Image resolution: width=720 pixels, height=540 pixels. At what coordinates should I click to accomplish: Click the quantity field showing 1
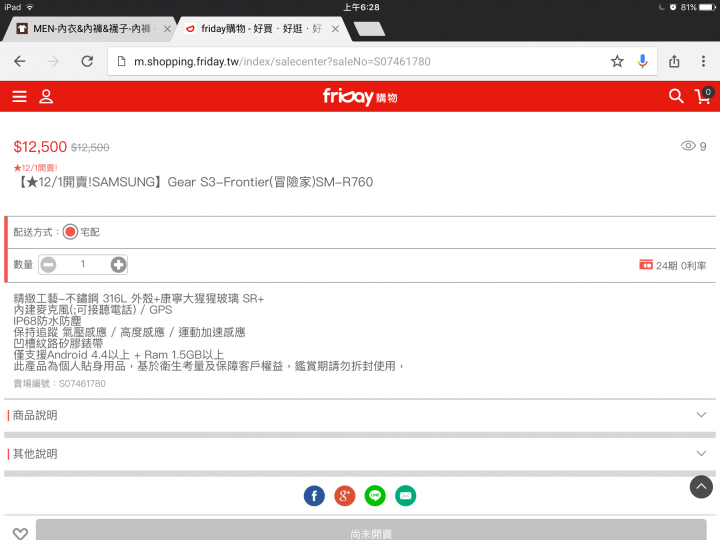click(x=83, y=264)
